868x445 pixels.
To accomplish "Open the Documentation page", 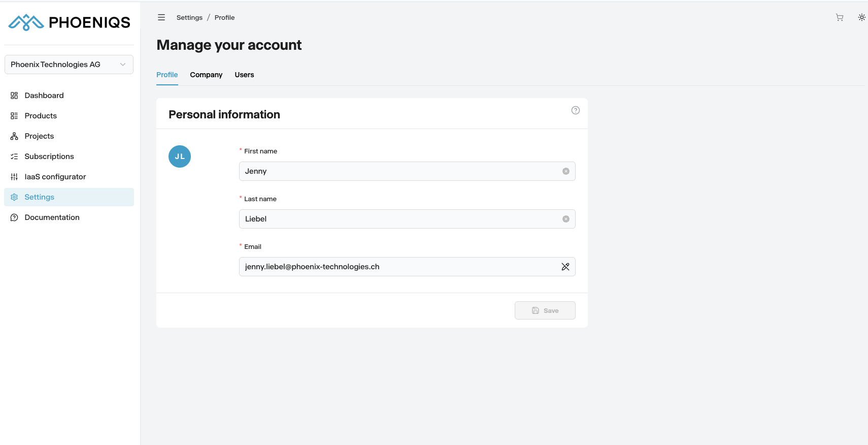I will (x=52, y=217).
